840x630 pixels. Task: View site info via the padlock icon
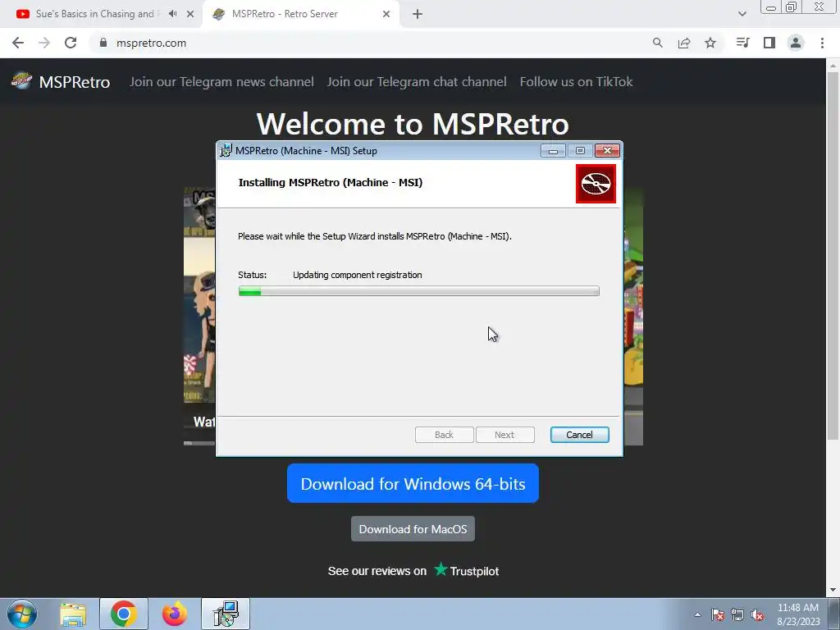[103, 43]
